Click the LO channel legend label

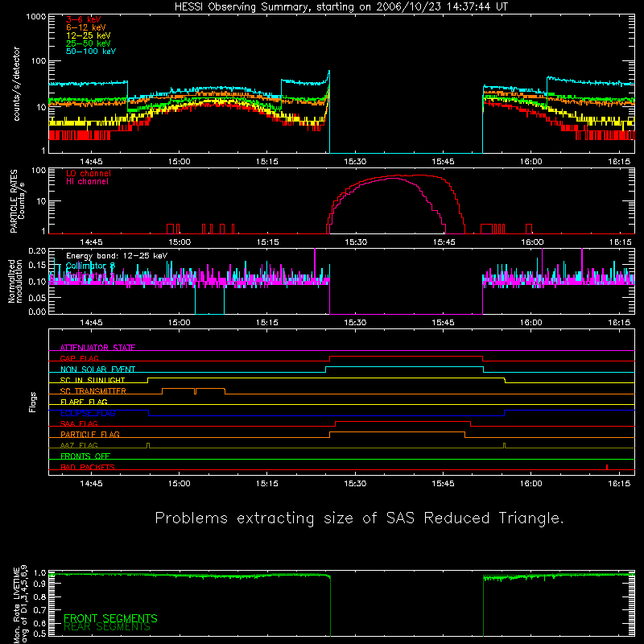(89, 173)
